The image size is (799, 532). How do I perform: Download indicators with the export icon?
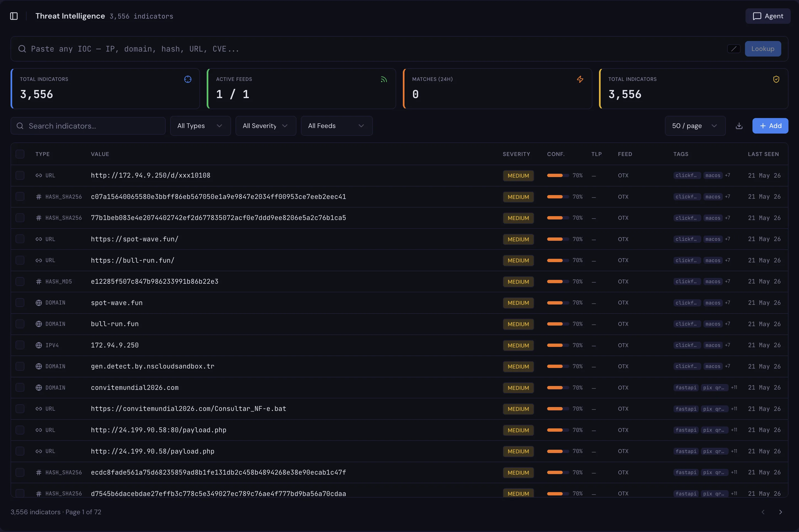coord(739,126)
